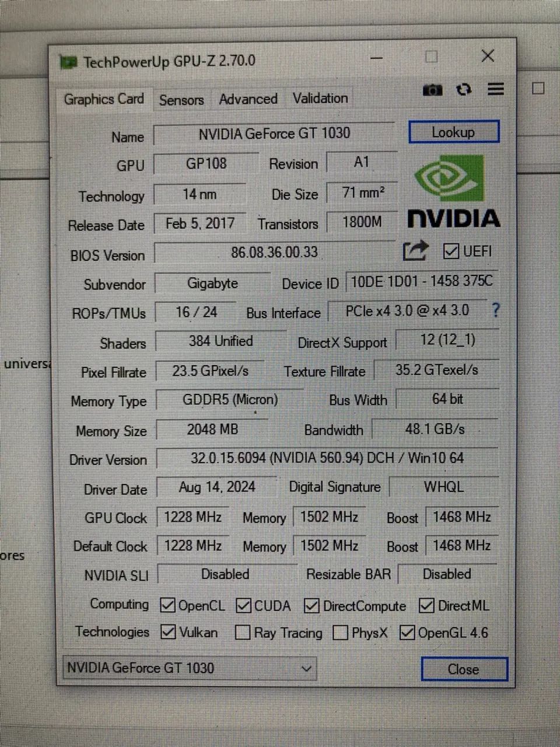Screen dimensions: 560x747
Task: Click the refresh arrows icon
Action: 464,89
